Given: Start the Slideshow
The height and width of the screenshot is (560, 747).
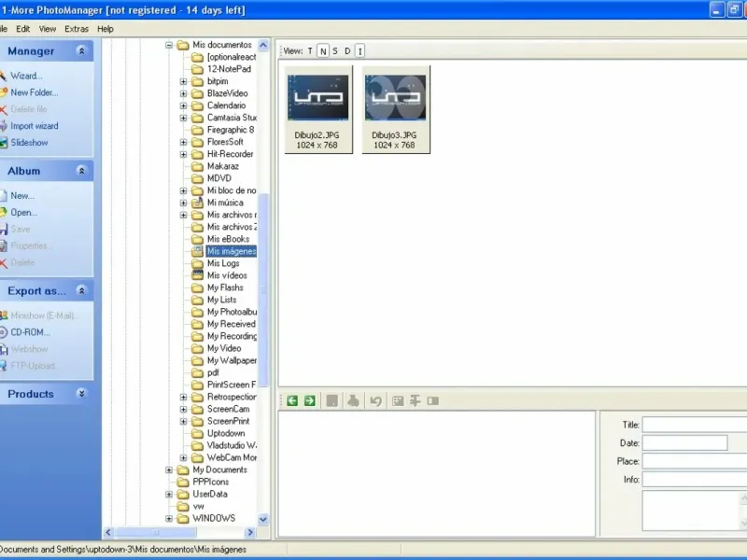Looking at the screenshot, I should point(29,143).
